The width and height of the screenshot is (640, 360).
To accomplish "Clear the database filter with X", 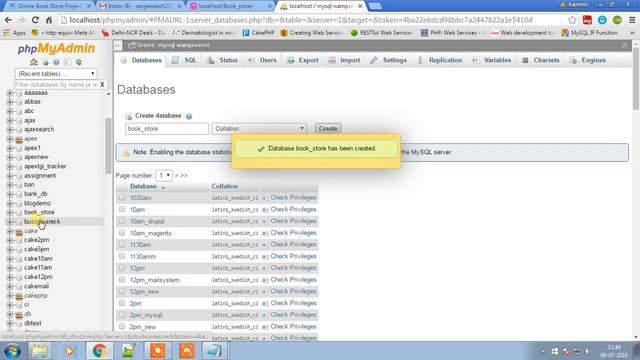I will click(102, 84).
